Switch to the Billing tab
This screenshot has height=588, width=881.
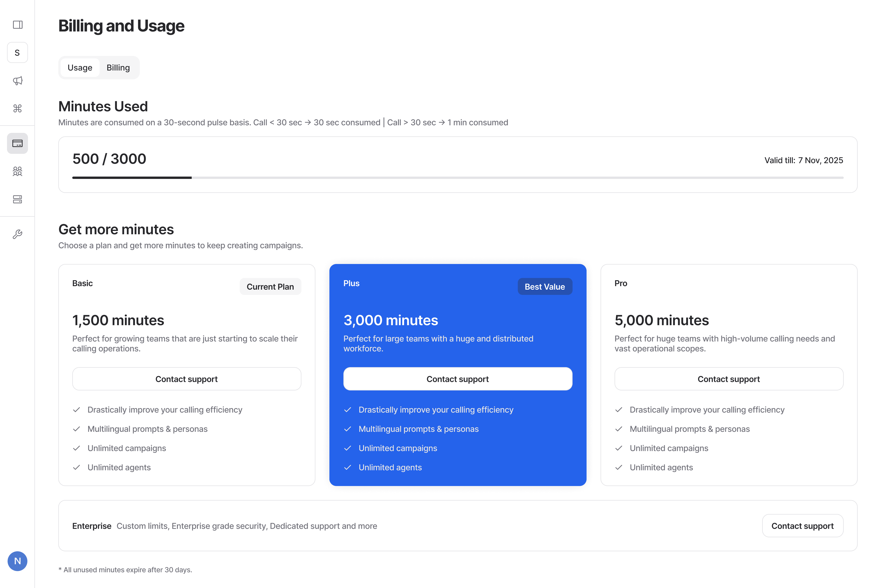pyautogui.click(x=118, y=68)
